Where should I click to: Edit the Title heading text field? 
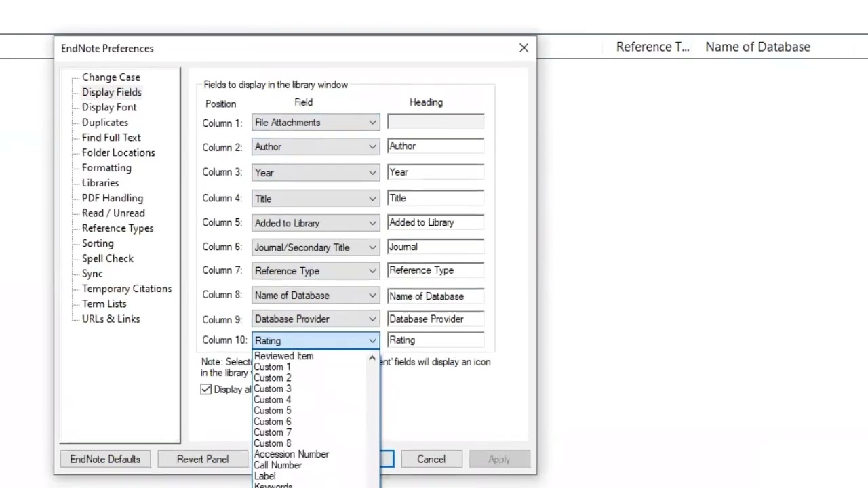click(x=435, y=198)
